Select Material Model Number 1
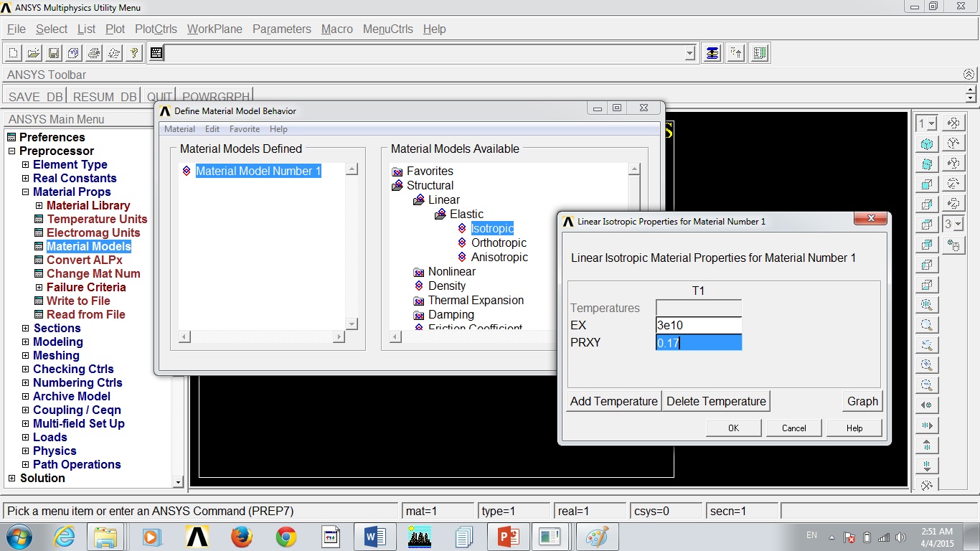980x551 pixels. point(258,171)
